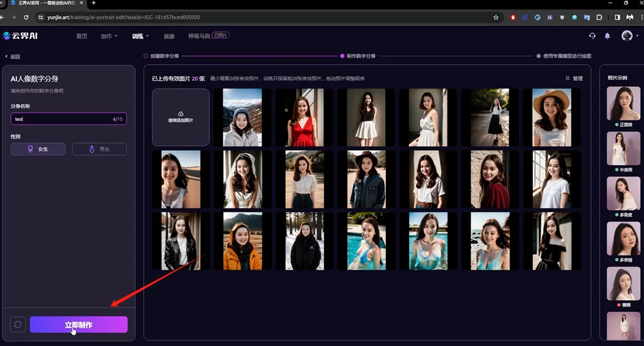Click the AI人像数字分身 heading
The width and height of the screenshot is (644, 346).
(x=35, y=79)
